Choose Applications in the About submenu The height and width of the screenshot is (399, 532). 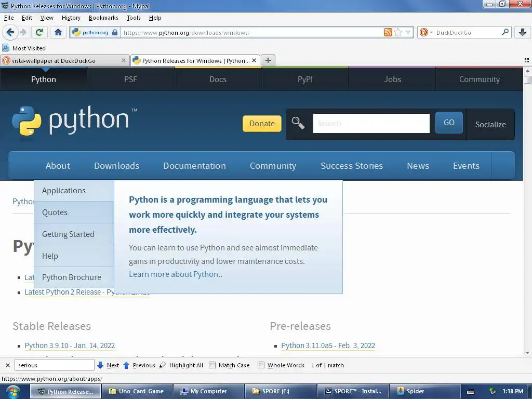(x=74, y=191)
